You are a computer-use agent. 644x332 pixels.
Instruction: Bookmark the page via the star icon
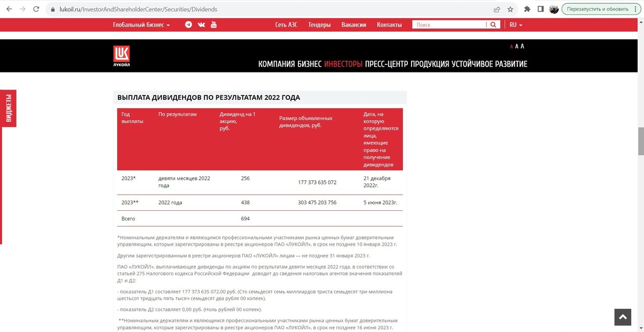[x=510, y=9]
